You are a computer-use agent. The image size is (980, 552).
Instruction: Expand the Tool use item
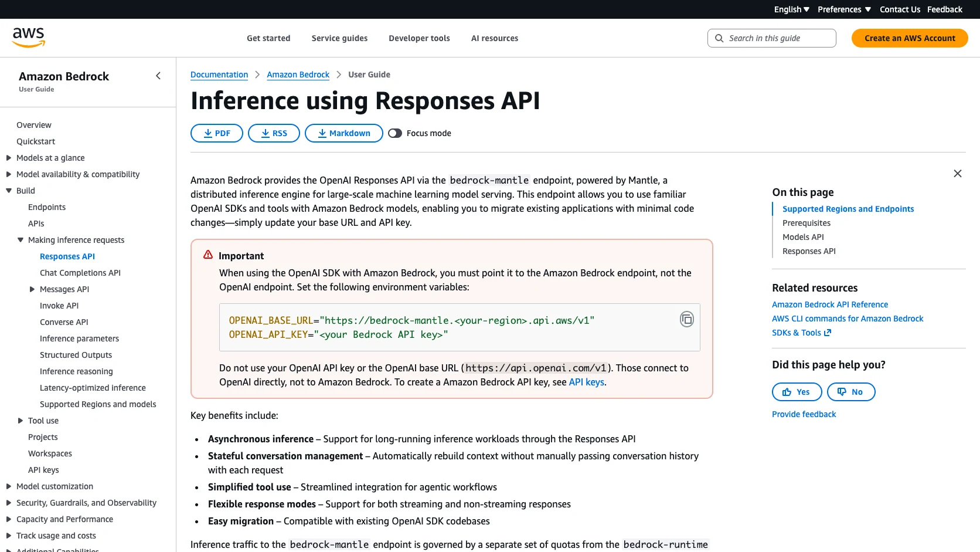point(21,421)
